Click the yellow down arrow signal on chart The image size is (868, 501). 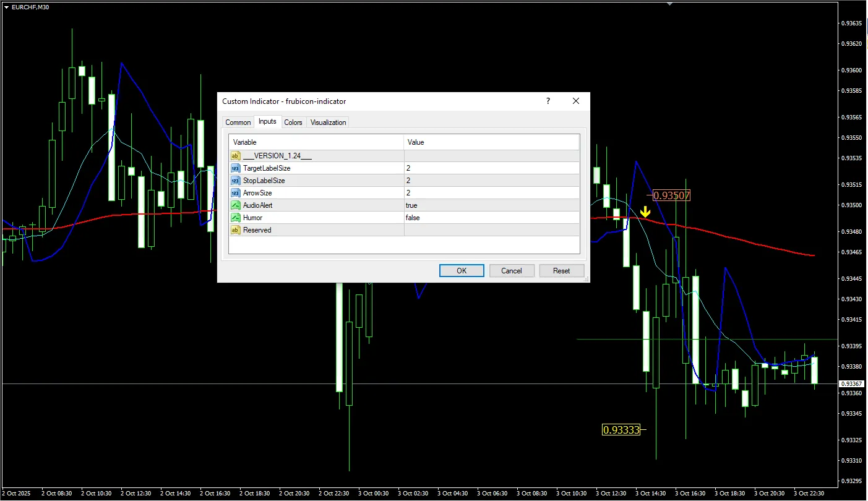pyautogui.click(x=645, y=212)
